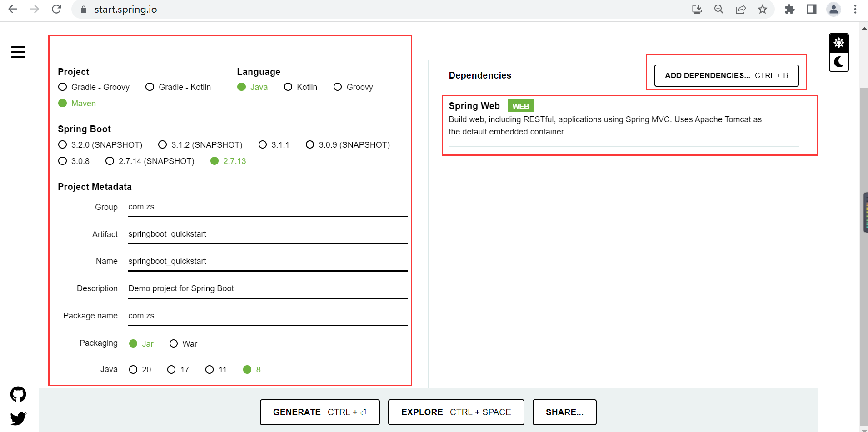Click the Explore button
Viewport: 868px width, 432px height.
pyautogui.click(x=456, y=412)
